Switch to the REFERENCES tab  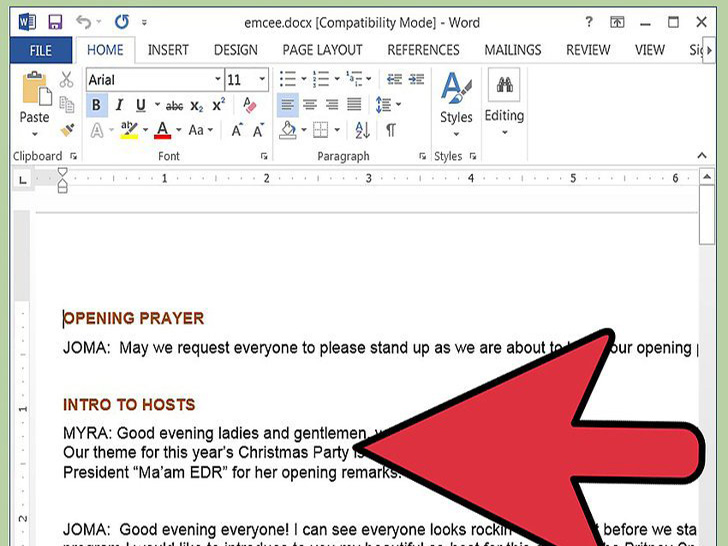tap(423, 50)
